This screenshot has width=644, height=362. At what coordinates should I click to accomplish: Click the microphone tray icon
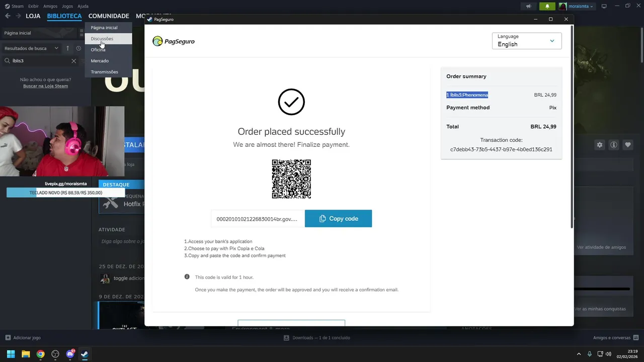pos(590,354)
